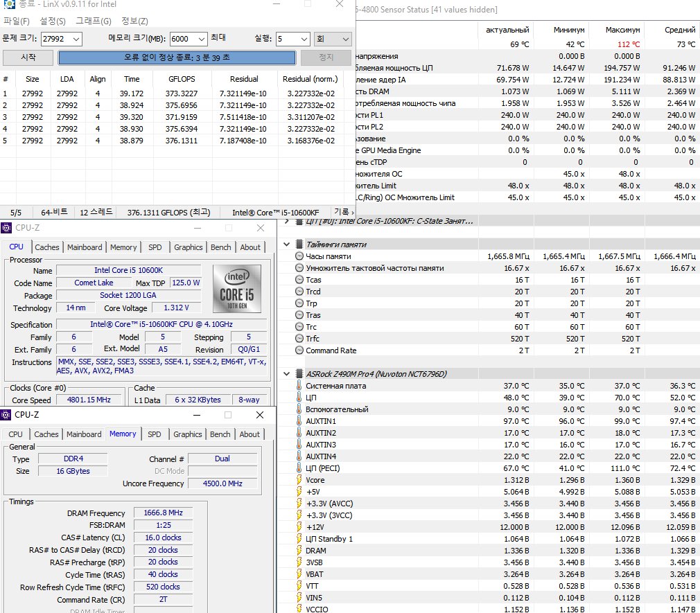Click Uncore Frequency value 4500.0 MHz
Image resolution: width=700 pixels, height=613 pixels.
tap(222, 483)
